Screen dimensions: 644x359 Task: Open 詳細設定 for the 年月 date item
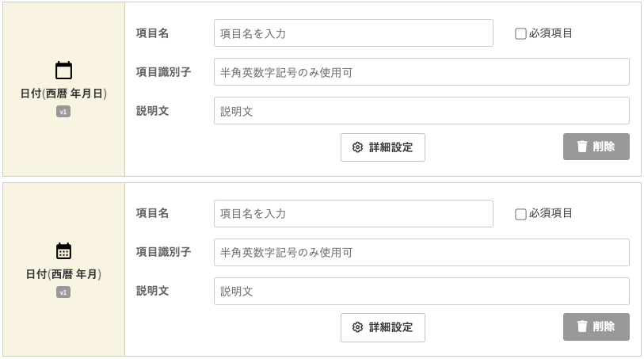click(383, 327)
